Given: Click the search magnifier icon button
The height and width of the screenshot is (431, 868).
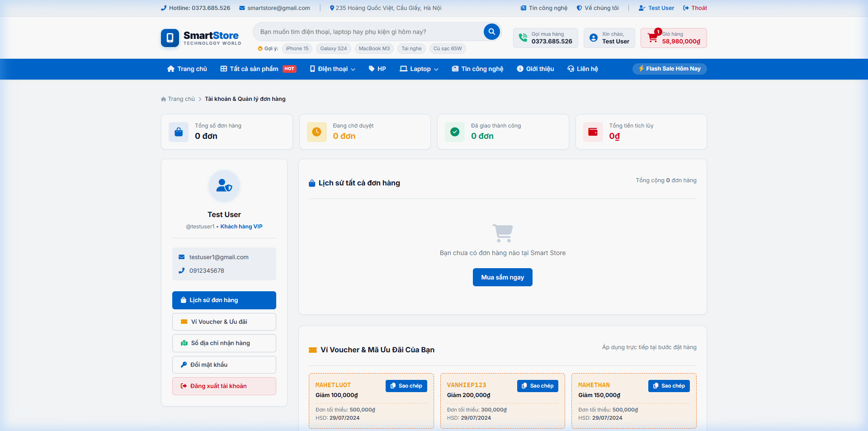Looking at the screenshot, I should point(491,32).
